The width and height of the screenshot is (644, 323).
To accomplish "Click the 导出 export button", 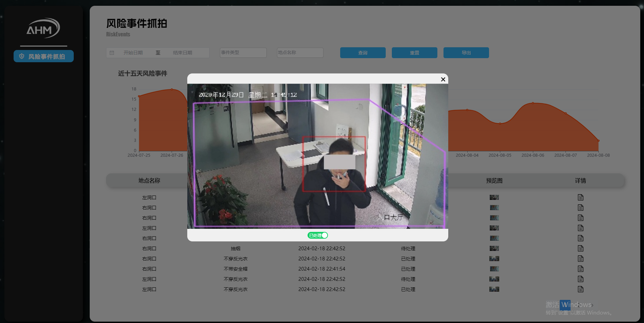I will 466,53.
